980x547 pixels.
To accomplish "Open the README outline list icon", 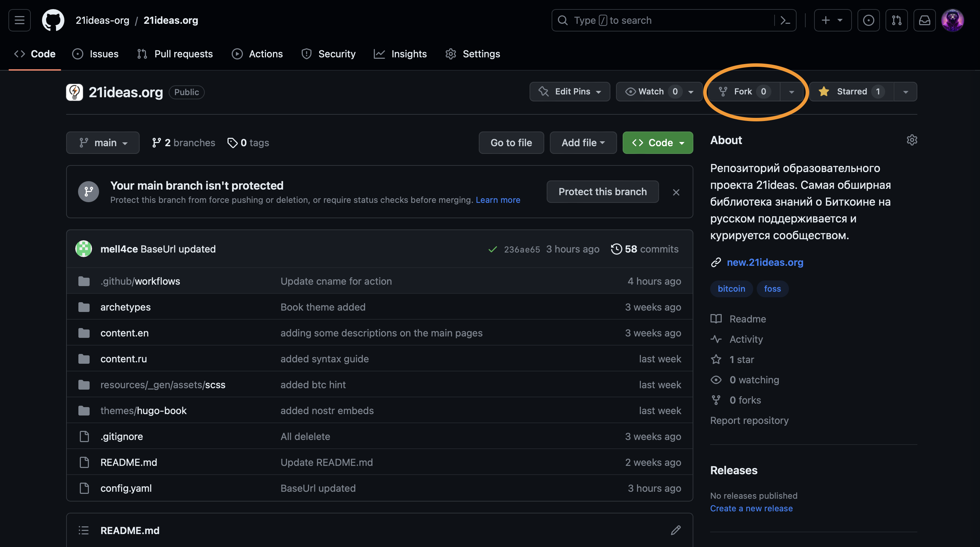I will (84, 530).
